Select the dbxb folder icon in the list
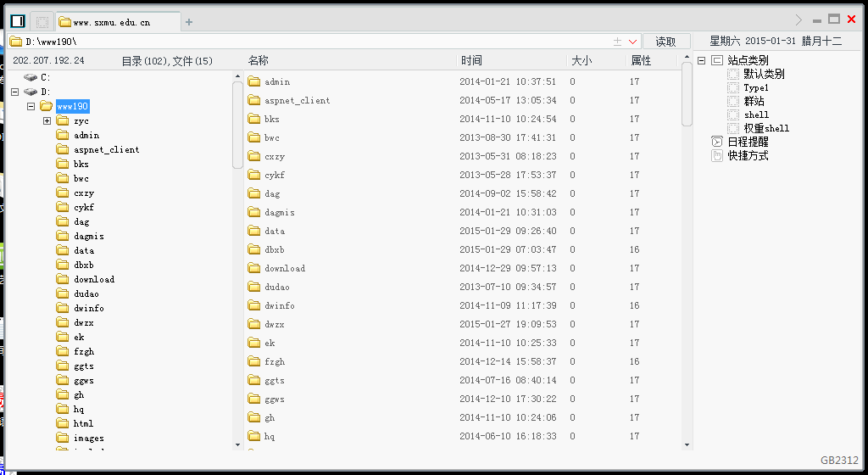Screen dimensions: 868x475 pyautogui.click(x=254, y=249)
